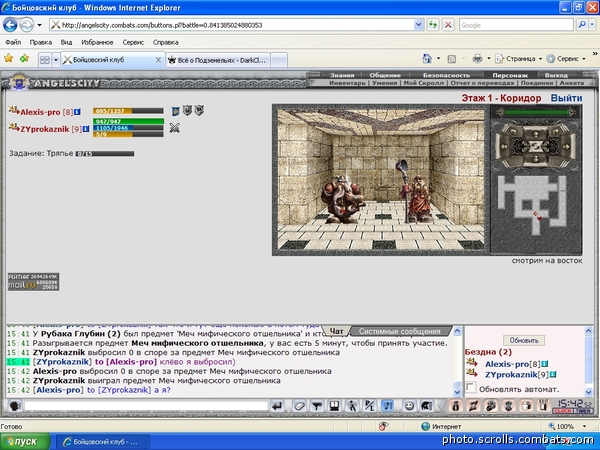The height and width of the screenshot is (450, 600).
Task: Click the chat scrollbar down arrow
Action: (x=457, y=393)
